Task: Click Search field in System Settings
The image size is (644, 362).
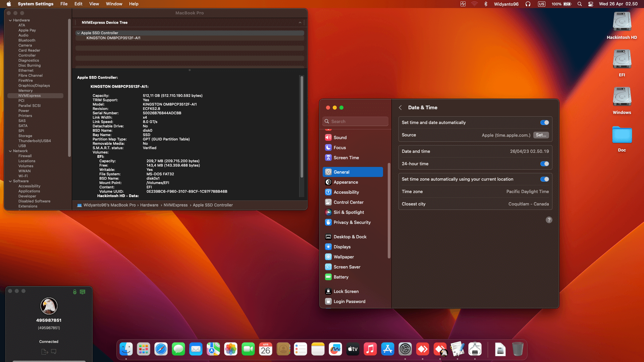Action: (x=355, y=122)
